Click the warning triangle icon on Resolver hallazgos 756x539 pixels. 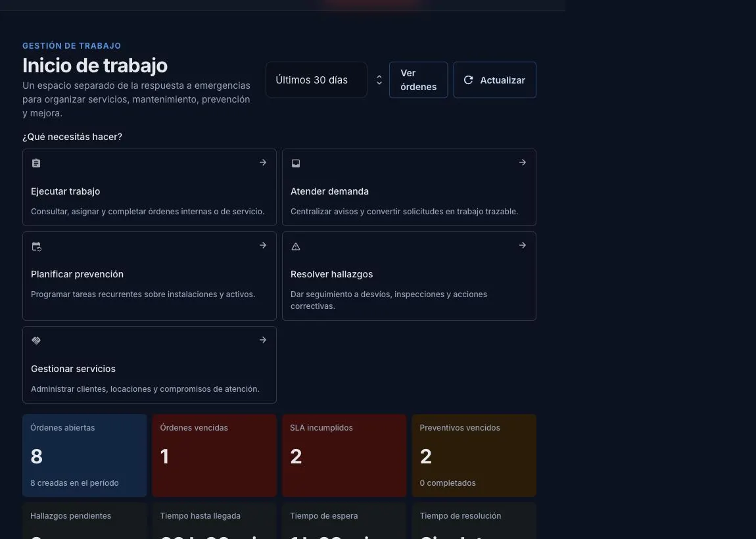(x=296, y=246)
